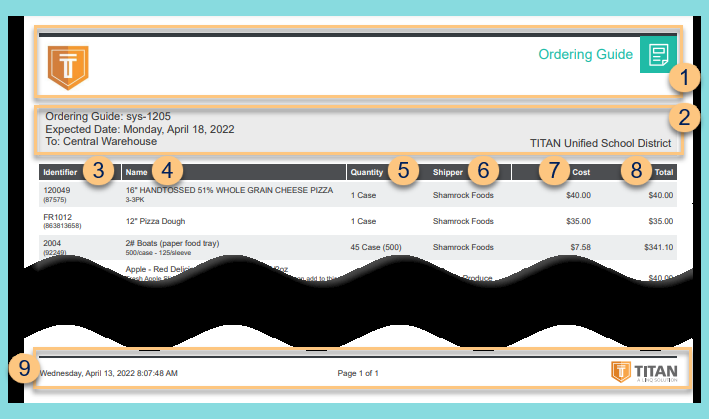Click the 'Ordering Guide' teal title text
Viewport: 709px width, 419px height.
coord(585,54)
